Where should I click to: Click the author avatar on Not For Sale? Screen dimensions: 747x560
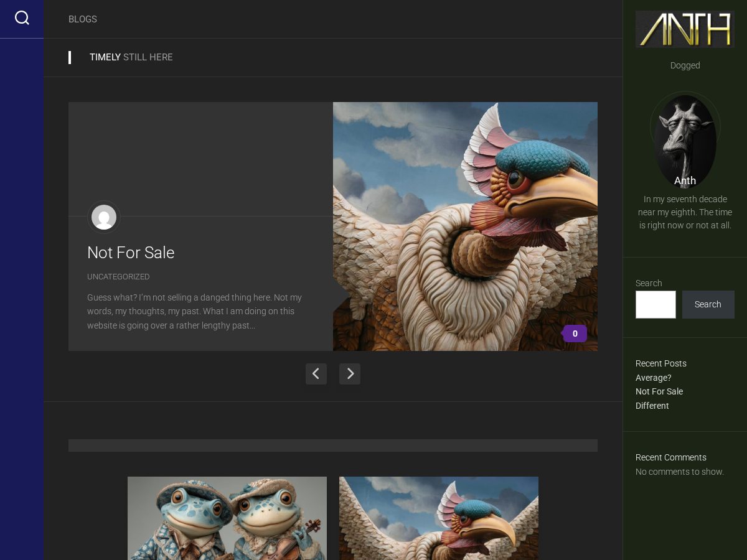[104, 217]
